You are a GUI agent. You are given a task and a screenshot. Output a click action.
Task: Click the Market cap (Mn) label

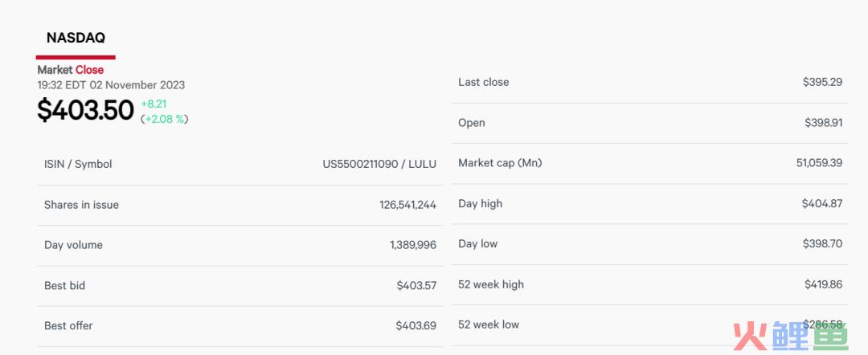point(500,163)
